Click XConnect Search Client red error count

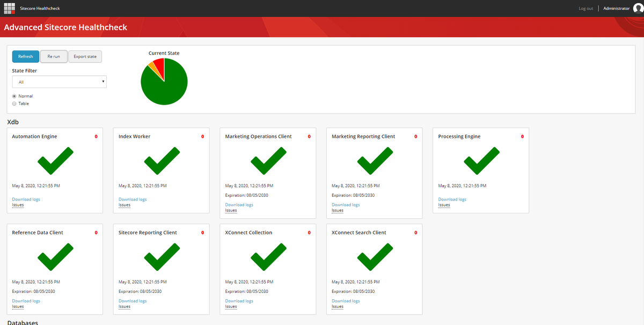tap(415, 233)
